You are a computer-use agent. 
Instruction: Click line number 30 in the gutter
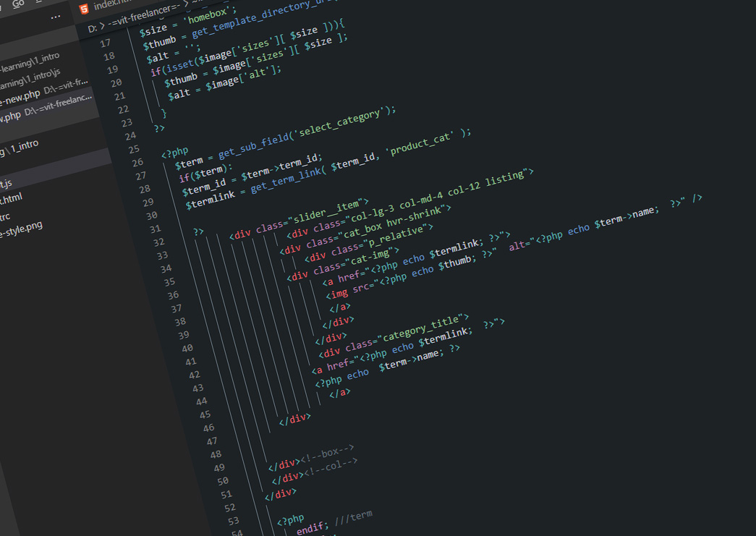pyautogui.click(x=151, y=216)
